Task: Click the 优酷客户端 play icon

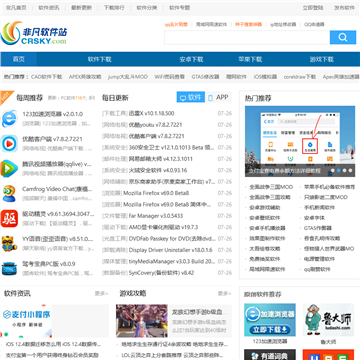Action: [x=9, y=144]
